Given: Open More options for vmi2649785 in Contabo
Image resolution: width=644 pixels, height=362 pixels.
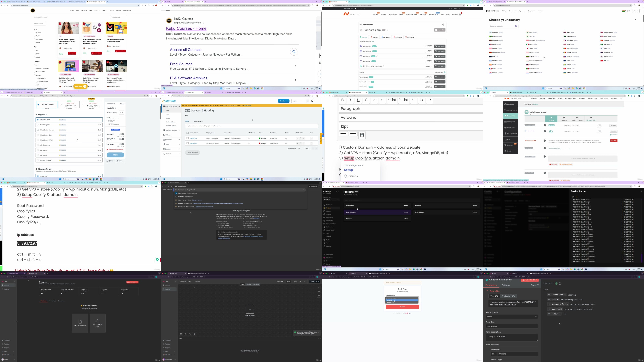Looking at the screenshot, I should tap(311, 143).
